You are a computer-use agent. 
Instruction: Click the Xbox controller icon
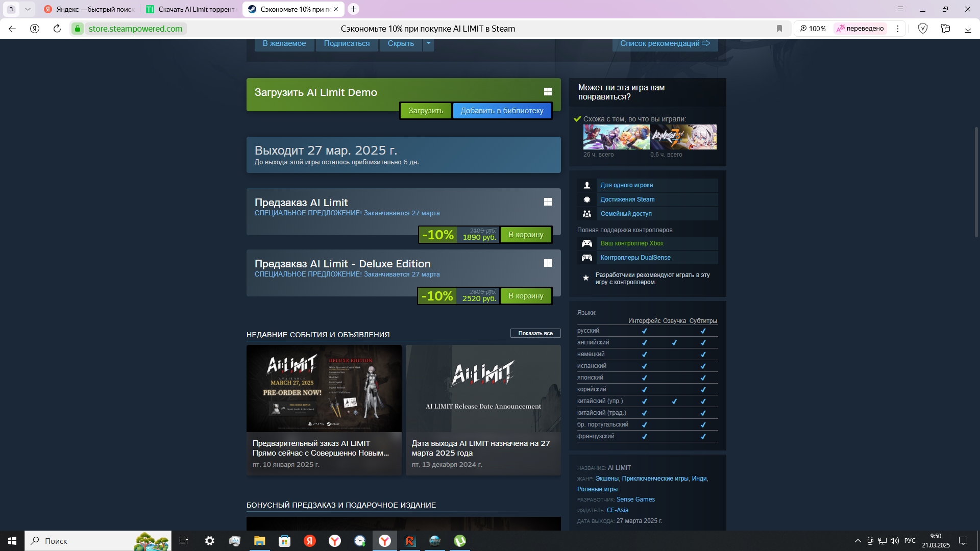pos(587,243)
